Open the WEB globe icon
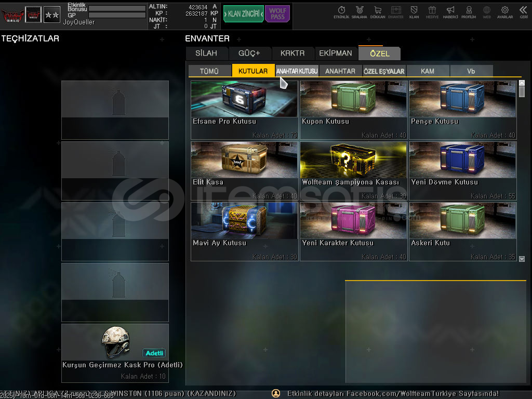 coord(486,12)
